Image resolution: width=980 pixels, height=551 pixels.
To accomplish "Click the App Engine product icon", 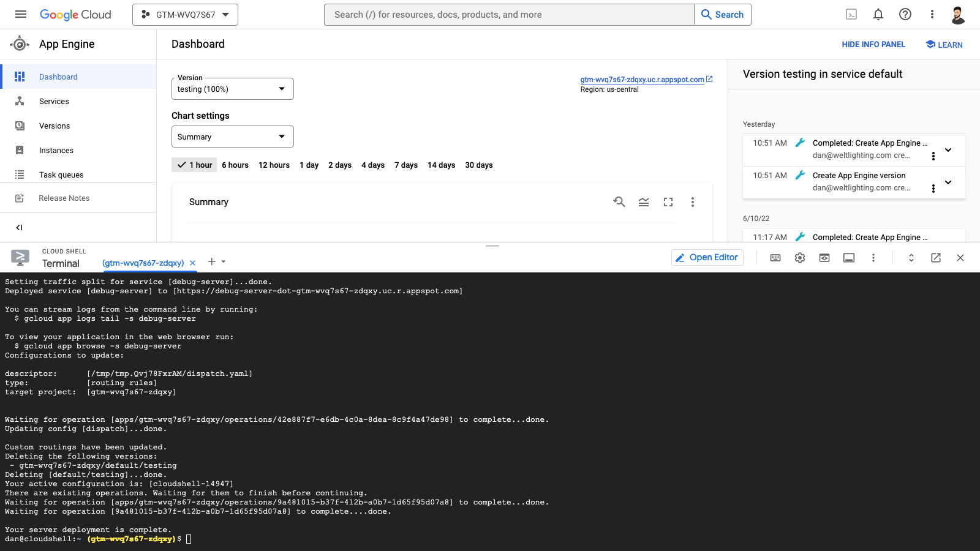I will pos(20,43).
